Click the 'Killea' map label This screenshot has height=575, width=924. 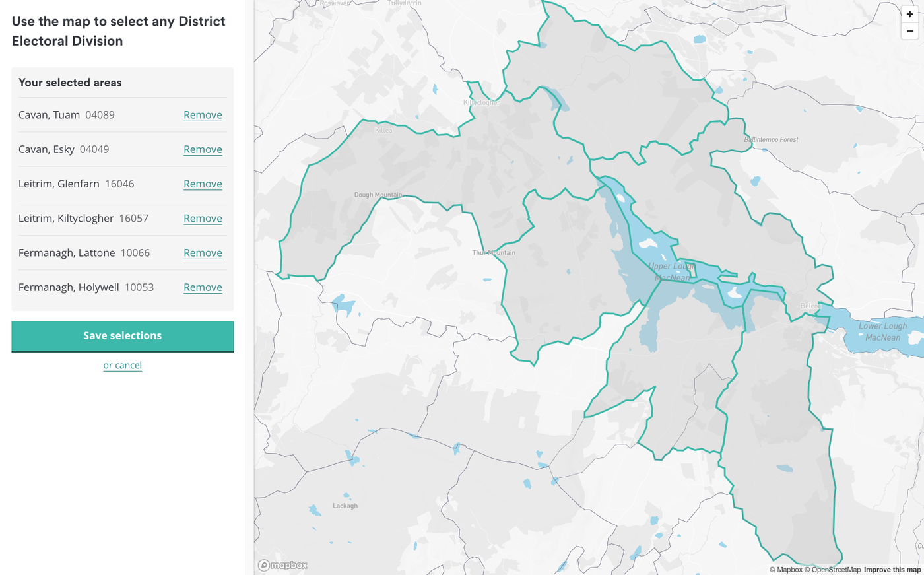tap(383, 130)
